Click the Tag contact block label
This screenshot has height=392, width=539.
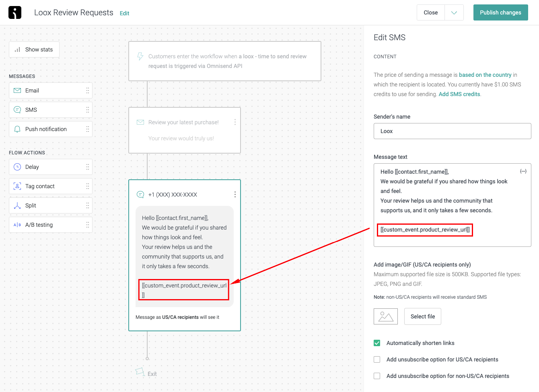click(x=40, y=186)
